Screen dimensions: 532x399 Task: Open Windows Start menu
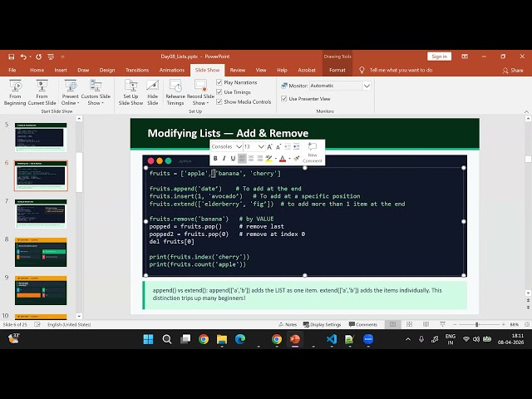(x=148, y=339)
